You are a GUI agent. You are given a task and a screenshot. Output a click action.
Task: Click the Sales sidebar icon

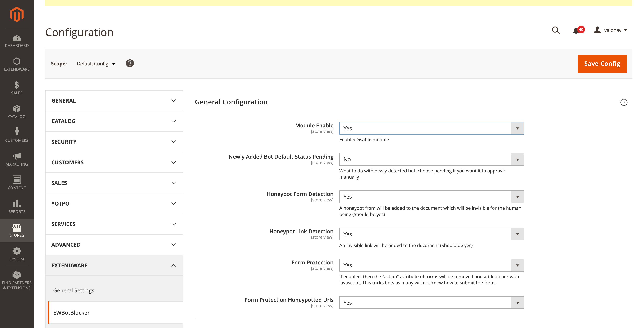tap(17, 88)
